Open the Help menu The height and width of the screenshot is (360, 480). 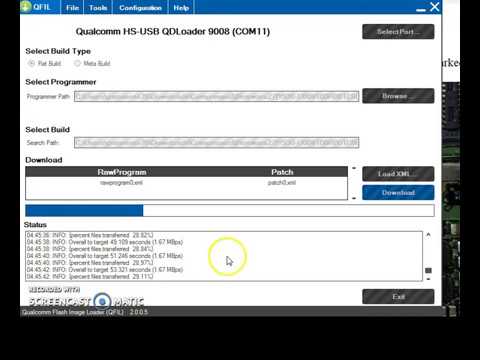pyautogui.click(x=181, y=7)
